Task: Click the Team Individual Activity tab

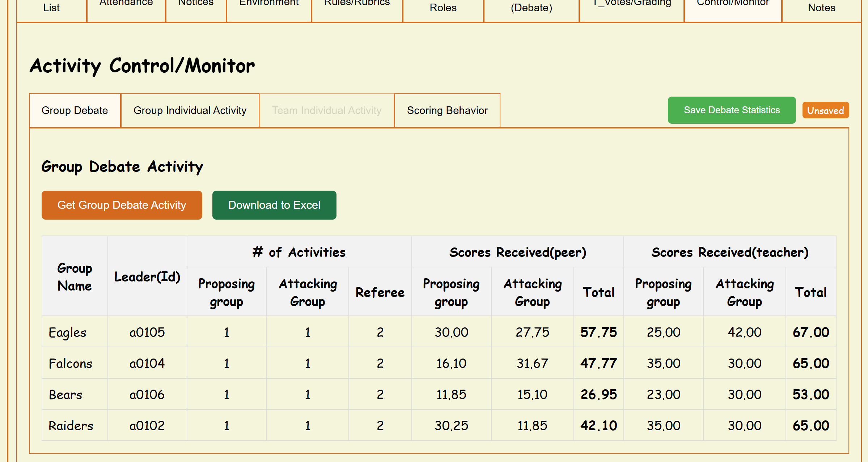Action: [326, 111]
